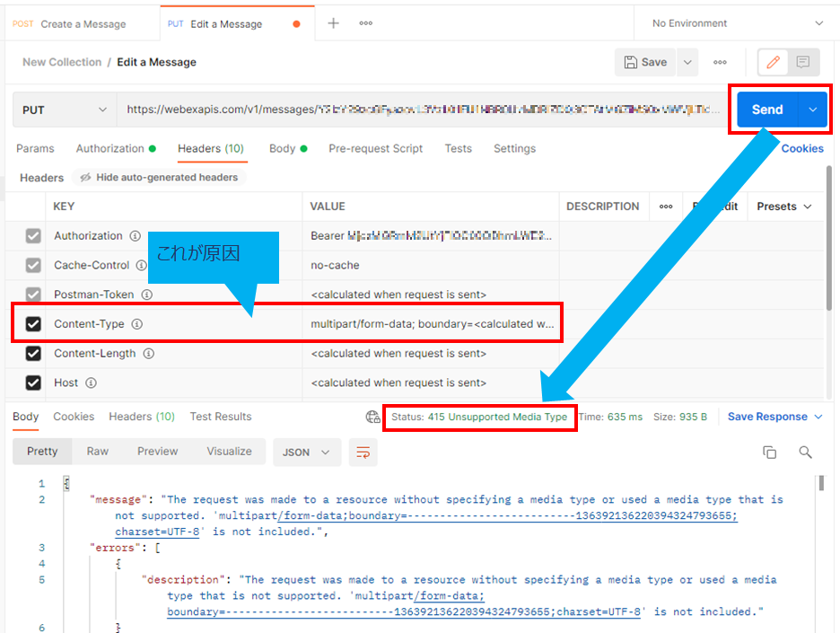Click the globe icon near the response status
The image size is (840, 633).
point(372,417)
